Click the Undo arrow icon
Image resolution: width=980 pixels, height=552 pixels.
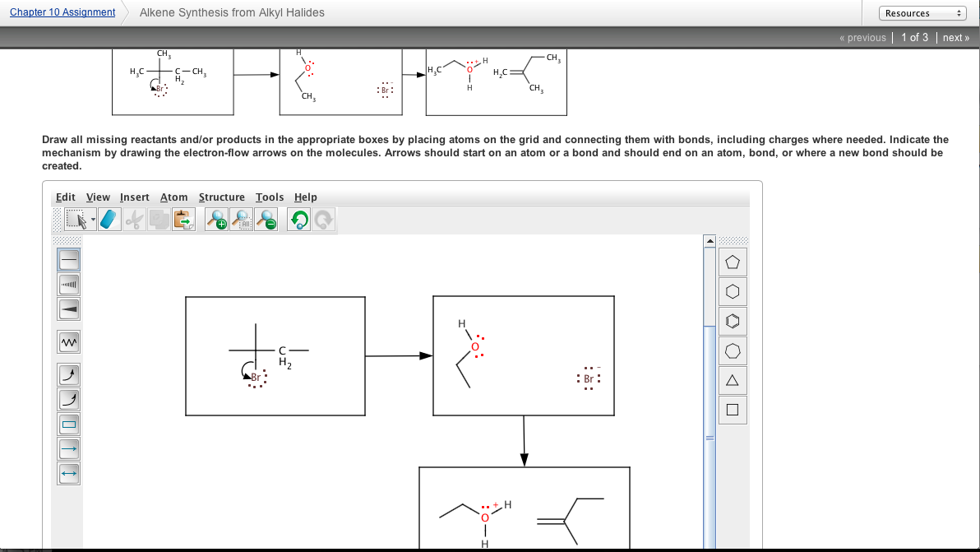(297, 220)
